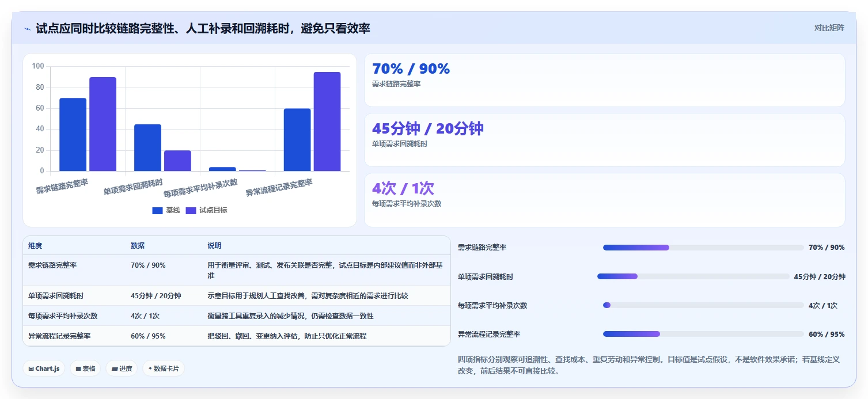Click the lightning icon beside the title
The image size is (868, 399).
[28, 29]
